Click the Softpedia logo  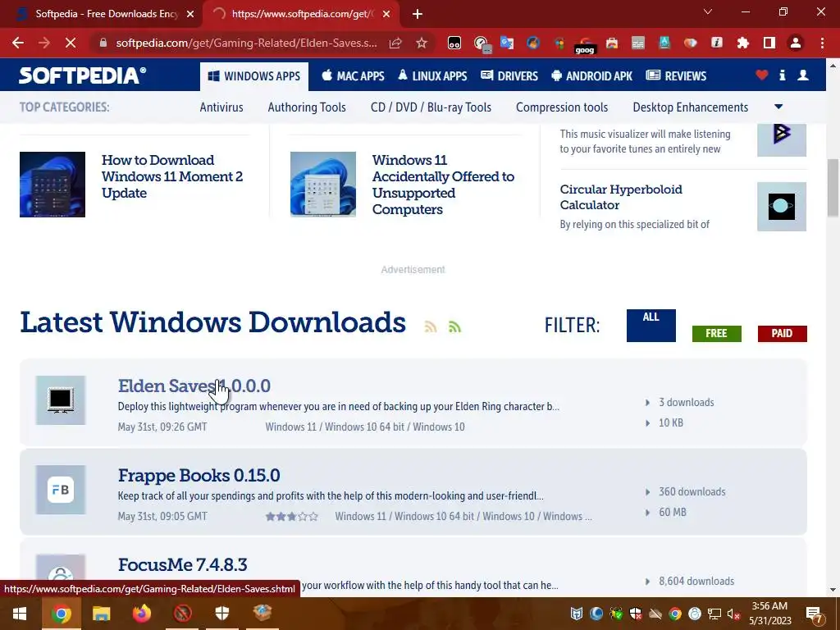coord(82,75)
